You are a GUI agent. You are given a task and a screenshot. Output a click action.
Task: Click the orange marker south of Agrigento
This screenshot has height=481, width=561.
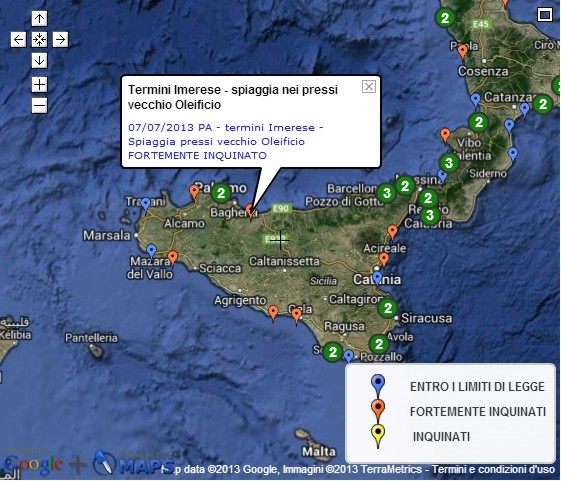[273, 313]
